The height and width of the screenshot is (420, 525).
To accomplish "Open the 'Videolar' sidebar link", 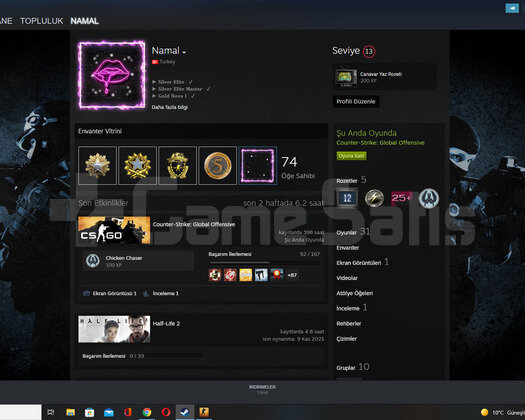I will coord(347,278).
